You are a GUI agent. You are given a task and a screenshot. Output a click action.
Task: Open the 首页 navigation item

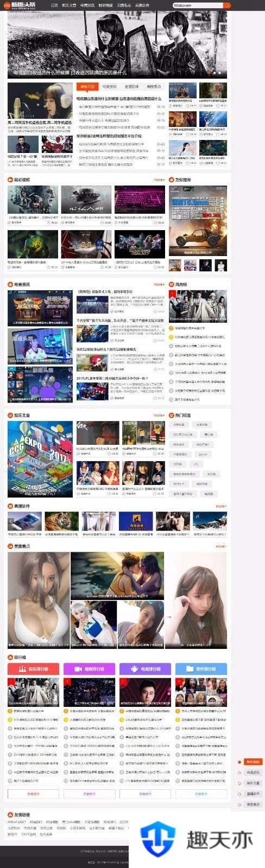(54, 4)
